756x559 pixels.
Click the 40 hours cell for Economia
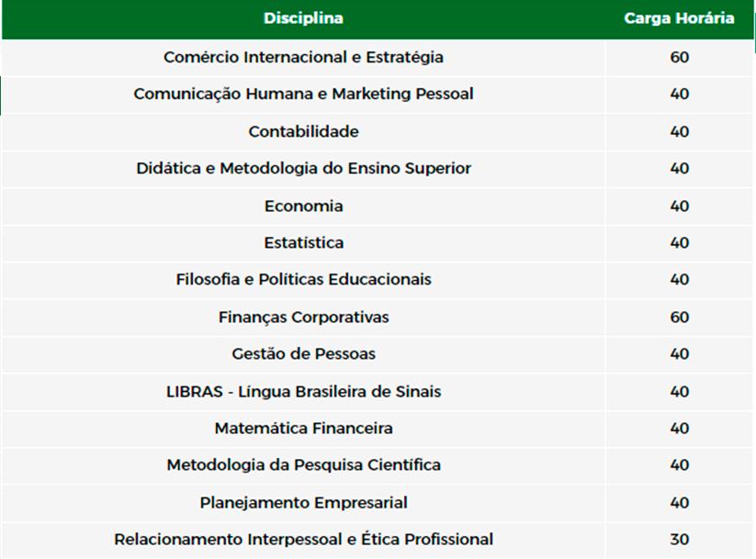tap(680, 207)
